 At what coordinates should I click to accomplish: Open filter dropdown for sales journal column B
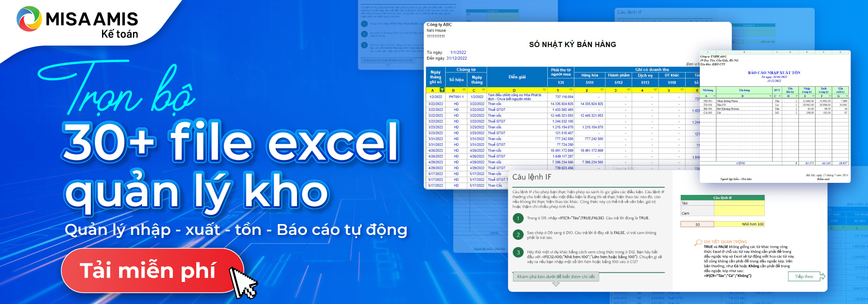pyautogui.click(x=463, y=90)
